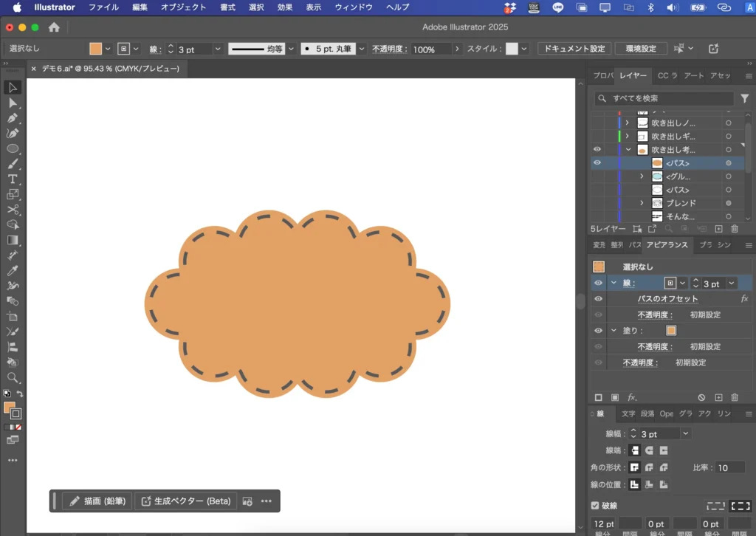
Task: Click the 塗り orange color swatch
Action: [671, 331]
